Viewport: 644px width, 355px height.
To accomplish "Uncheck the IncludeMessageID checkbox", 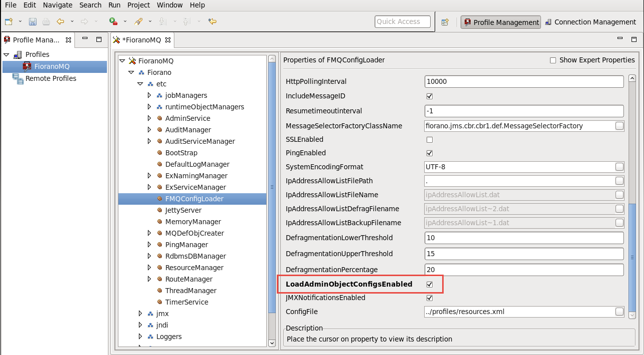I will click(x=429, y=96).
